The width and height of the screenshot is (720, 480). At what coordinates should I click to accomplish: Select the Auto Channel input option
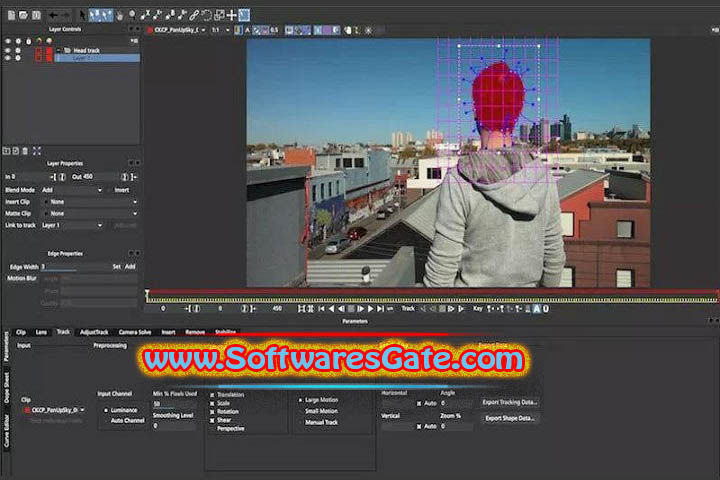tap(106, 420)
